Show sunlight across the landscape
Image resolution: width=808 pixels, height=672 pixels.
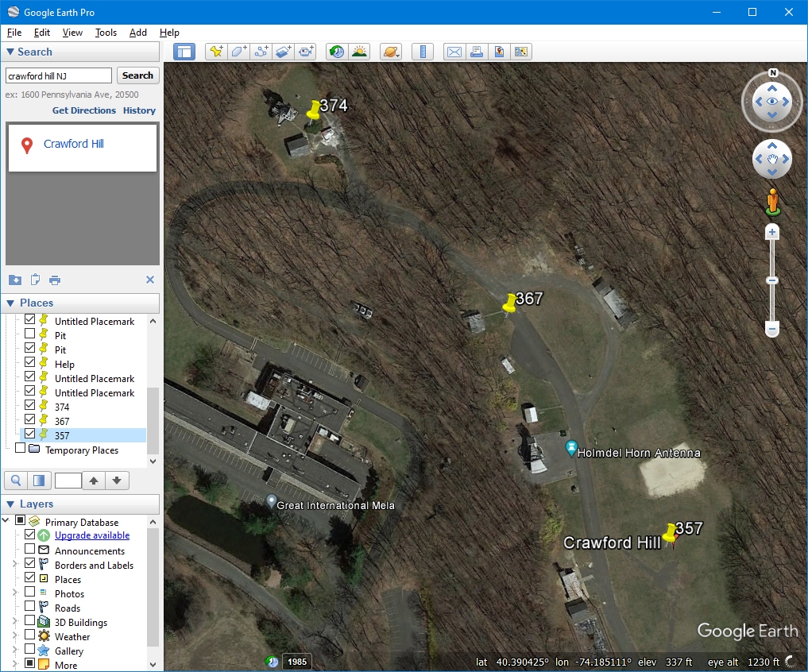(x=359, y=52)
